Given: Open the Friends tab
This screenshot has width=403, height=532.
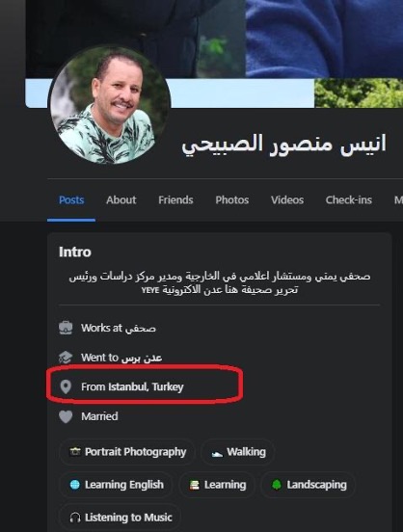Looking at the screenshot, I should click(175, 199).
